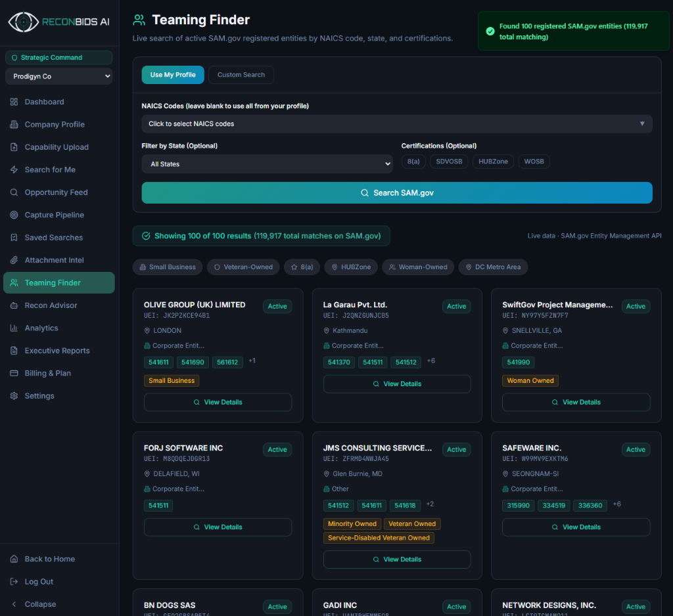673x616 pixels.
Task: Click the Executive Reports document icon
Action: point(14,351)
